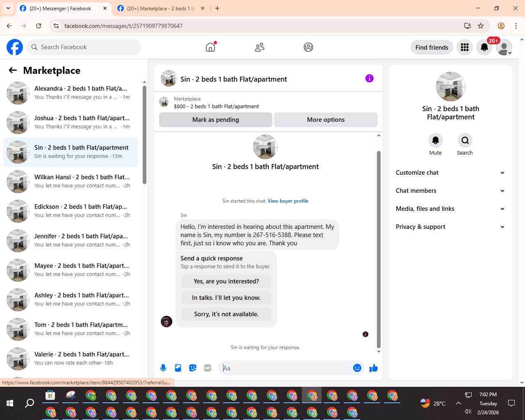
Task: Open tab search dropdown arrow
Action: pos(8,8)
